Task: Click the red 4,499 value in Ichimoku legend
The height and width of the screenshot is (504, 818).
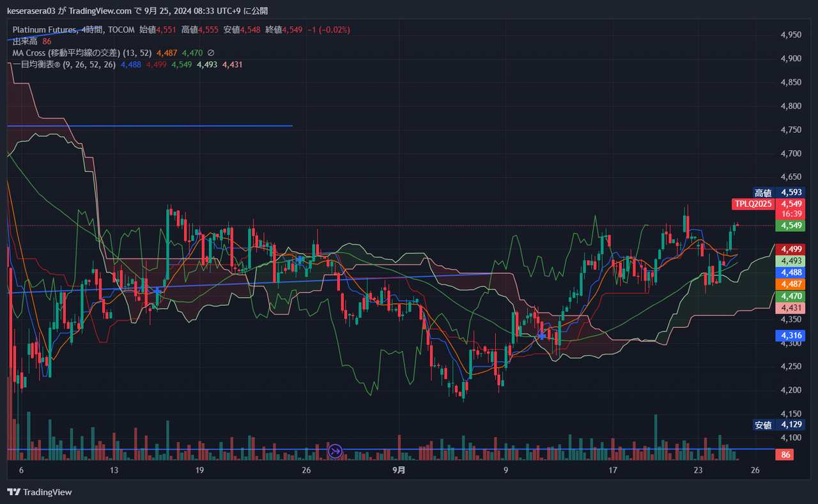Action: 157,65
